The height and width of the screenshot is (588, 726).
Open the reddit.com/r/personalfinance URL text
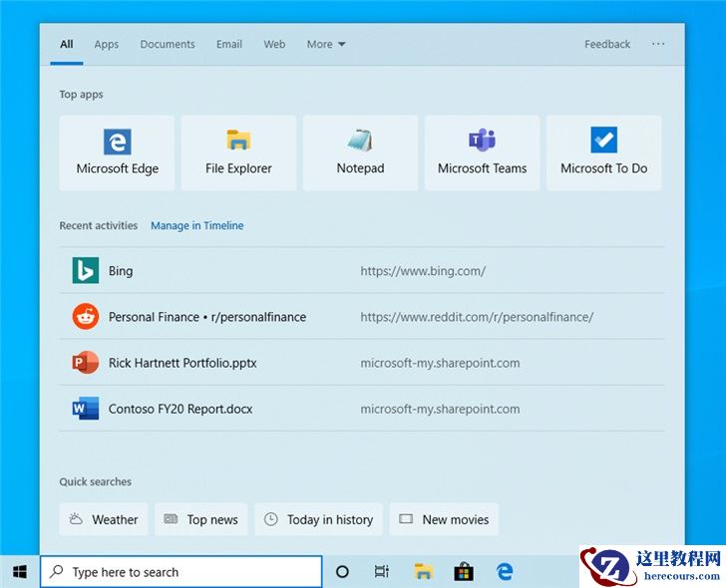[477, 317]
